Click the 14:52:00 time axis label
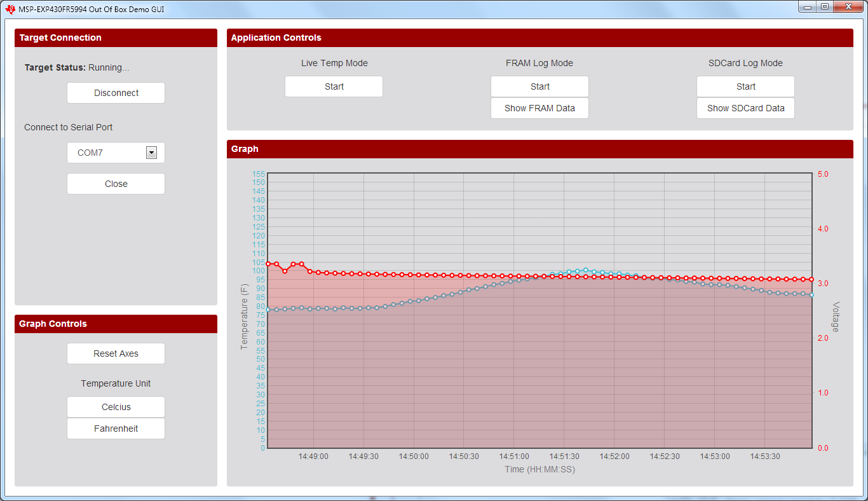The height and width of the screenshot is (501, 868). click(614, 456)
